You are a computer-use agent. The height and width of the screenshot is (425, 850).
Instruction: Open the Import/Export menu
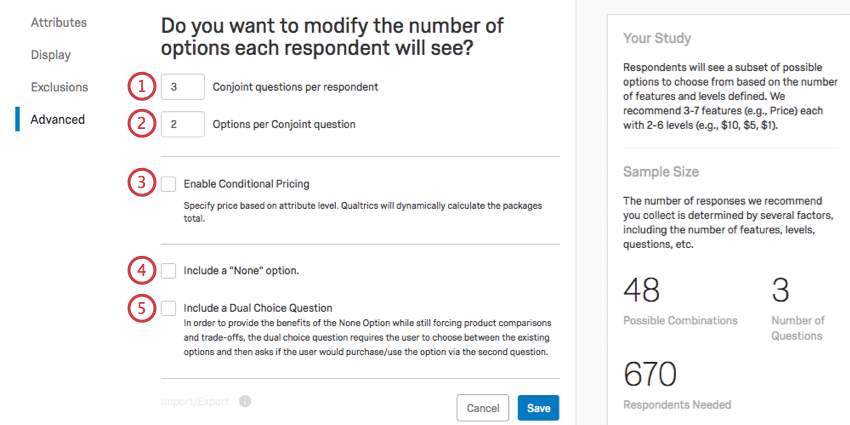pyautogui.click(x=195, y=401)
